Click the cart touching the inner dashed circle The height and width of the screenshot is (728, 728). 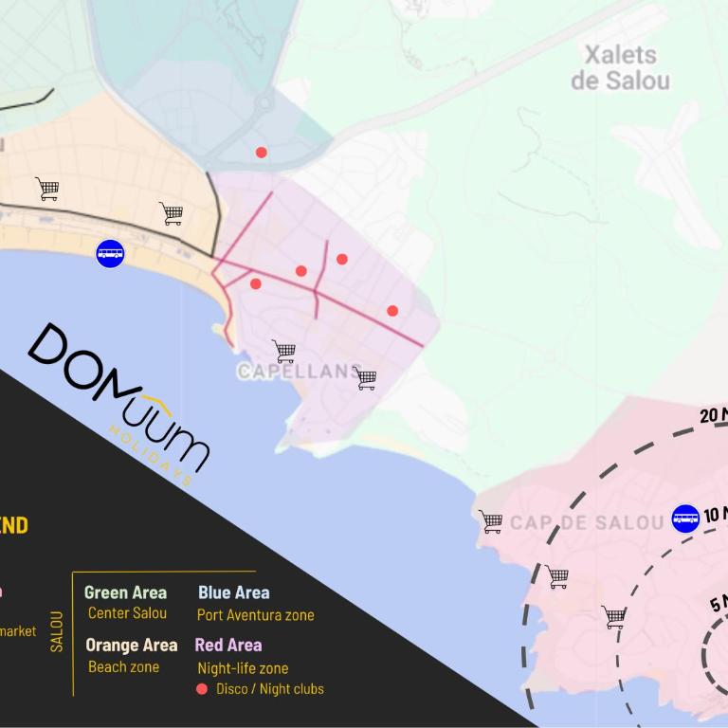pos(614,617)
